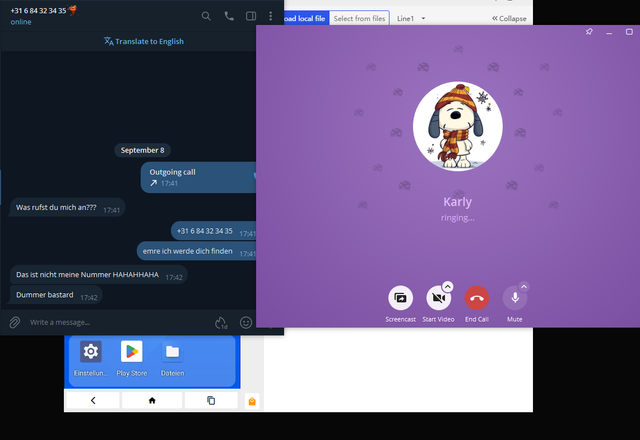Open contact info from header phone number
640x440 pixels.
click(x=38, y=11)
